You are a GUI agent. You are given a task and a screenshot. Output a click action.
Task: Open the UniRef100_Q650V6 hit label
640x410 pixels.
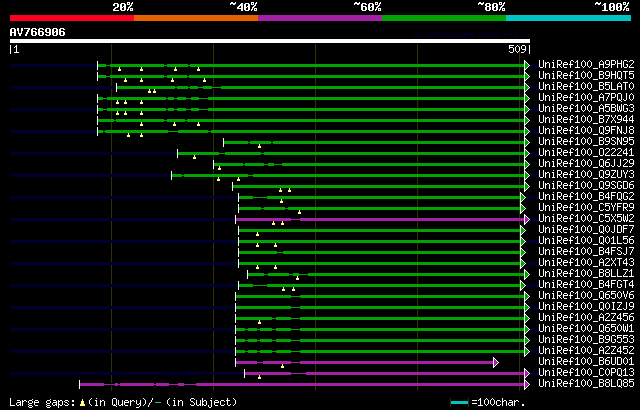586,296
